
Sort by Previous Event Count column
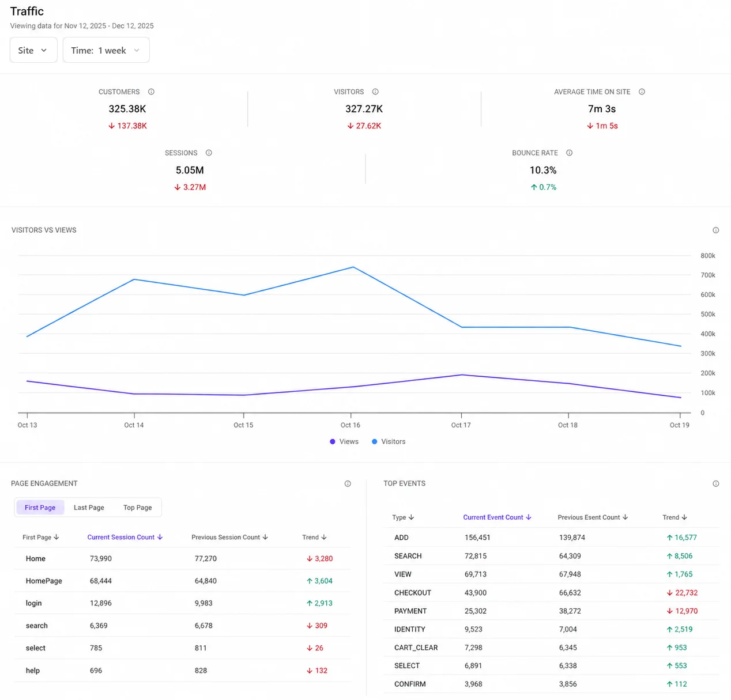tap(593, 517)
